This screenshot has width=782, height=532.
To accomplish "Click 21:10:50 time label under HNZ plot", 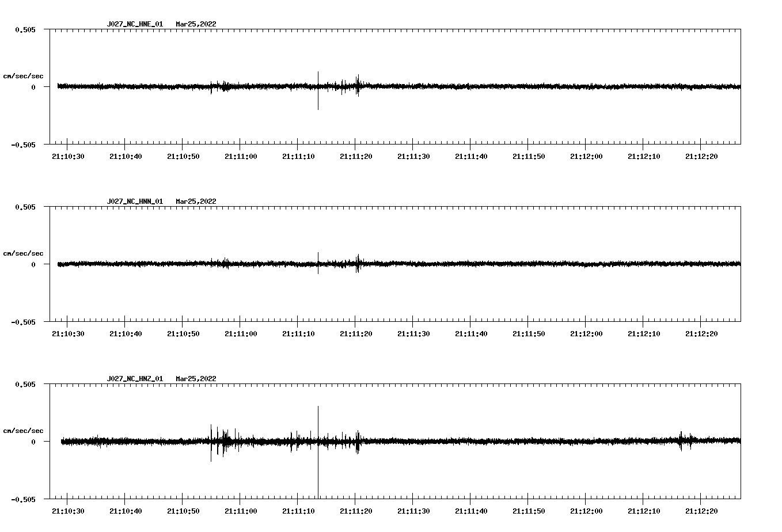I will [183, 511].
